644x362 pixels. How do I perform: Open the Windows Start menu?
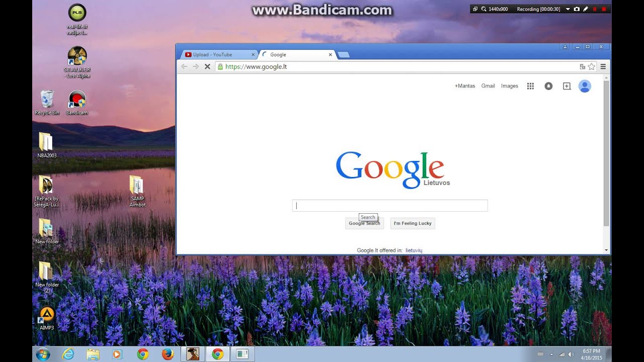(x=43, y=354)
